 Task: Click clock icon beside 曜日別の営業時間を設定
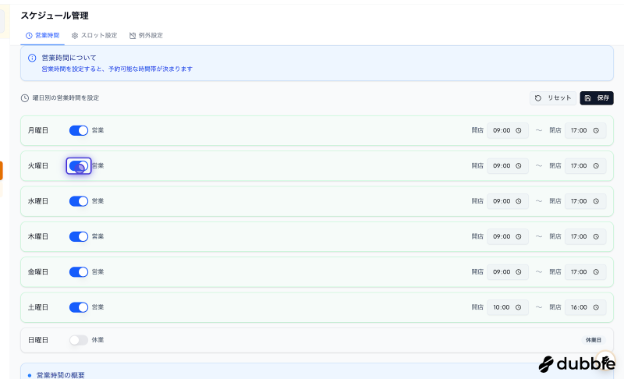pyautogui.click(x=25, y=98)
